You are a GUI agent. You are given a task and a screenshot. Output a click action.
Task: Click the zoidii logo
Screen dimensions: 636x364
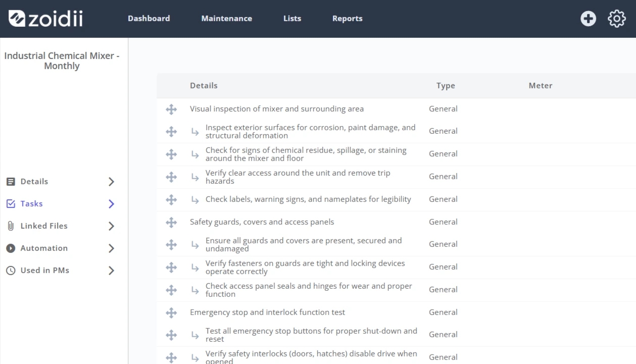45,19
